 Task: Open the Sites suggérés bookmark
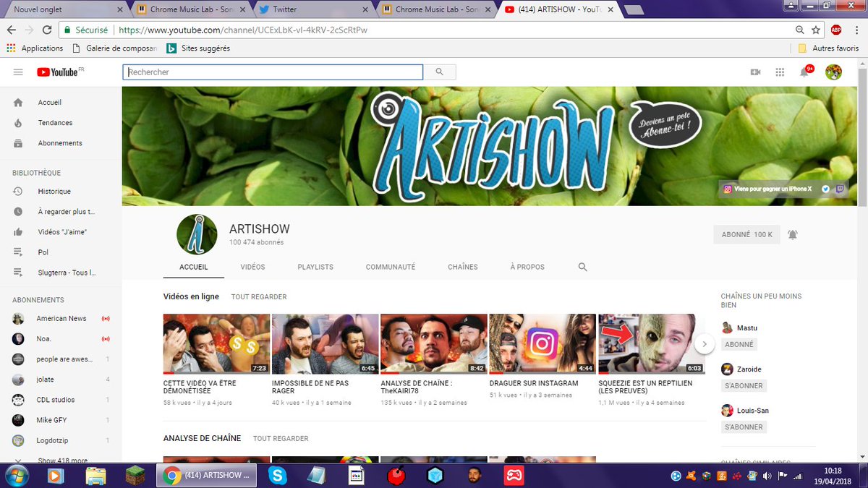pos(198,48)
